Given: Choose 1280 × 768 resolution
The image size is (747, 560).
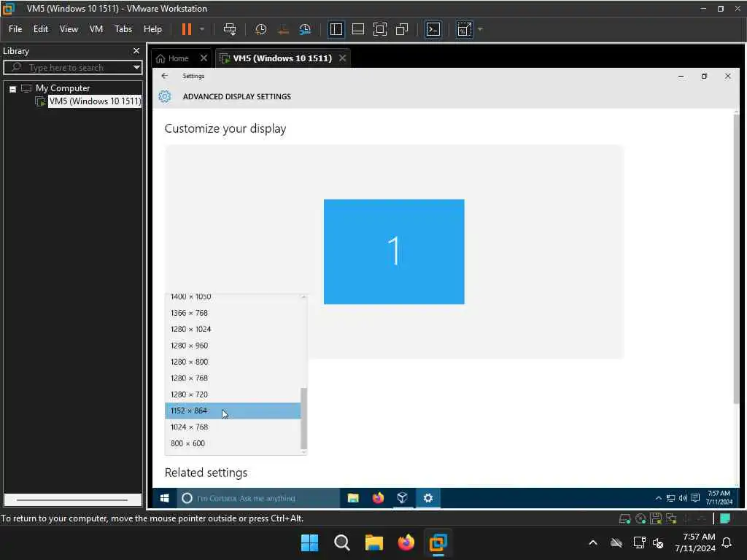Looking at the screenshot, I should [x=233, y=378].
